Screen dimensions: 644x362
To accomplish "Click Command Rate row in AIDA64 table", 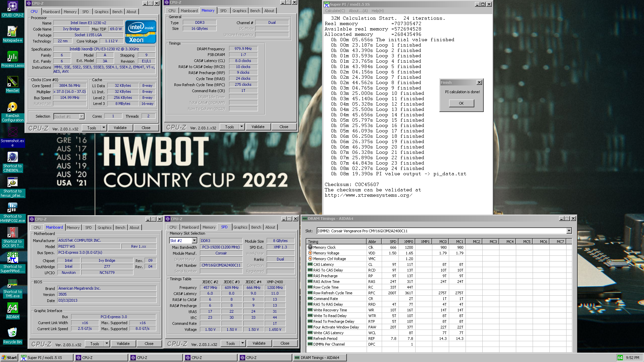I will tap(439, 299).
